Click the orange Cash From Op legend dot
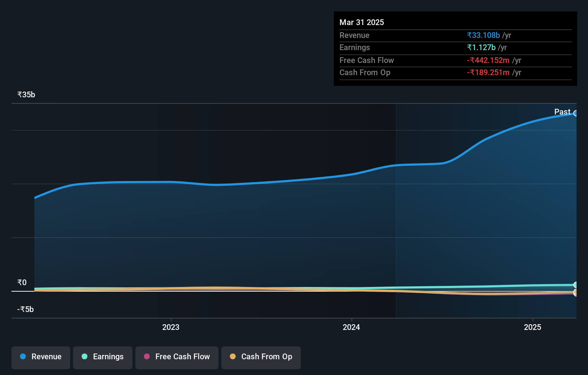 233,356
